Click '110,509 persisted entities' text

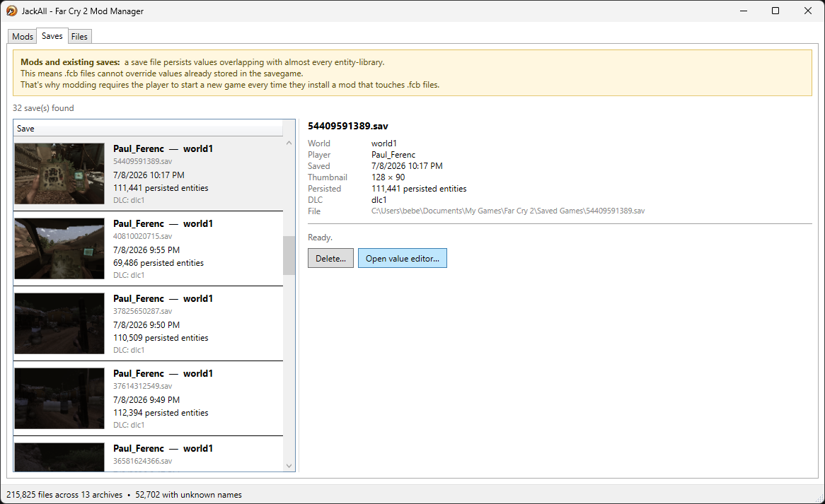[161, 338]
